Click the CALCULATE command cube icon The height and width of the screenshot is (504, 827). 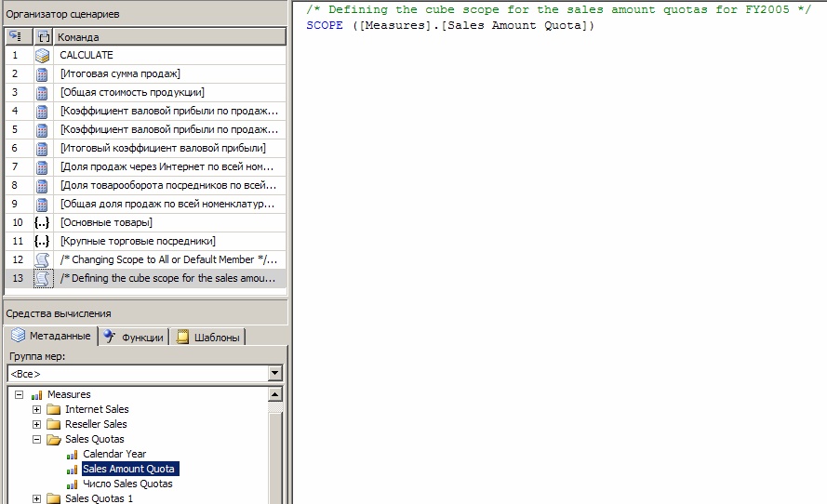click(x=42, y=56)
